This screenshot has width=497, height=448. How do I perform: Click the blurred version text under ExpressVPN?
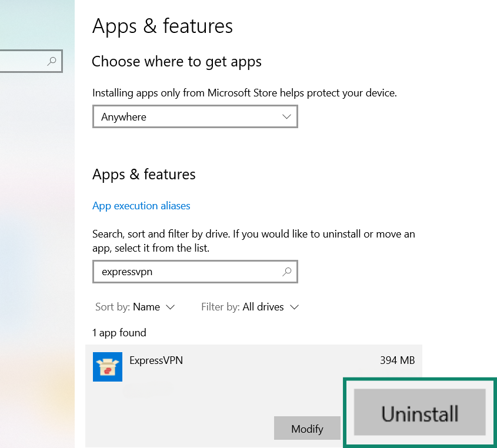148,387
